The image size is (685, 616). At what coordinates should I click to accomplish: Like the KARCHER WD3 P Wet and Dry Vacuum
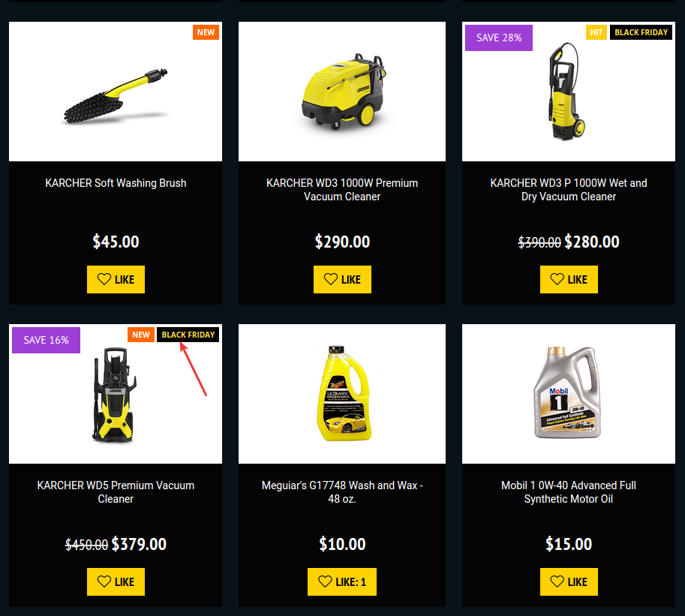(569, 279)
